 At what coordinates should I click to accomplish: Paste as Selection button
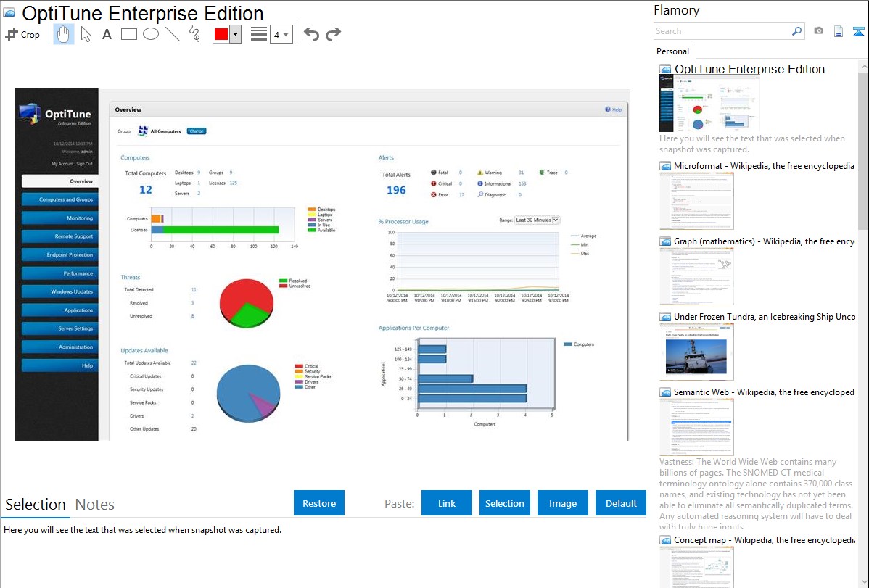505,503
